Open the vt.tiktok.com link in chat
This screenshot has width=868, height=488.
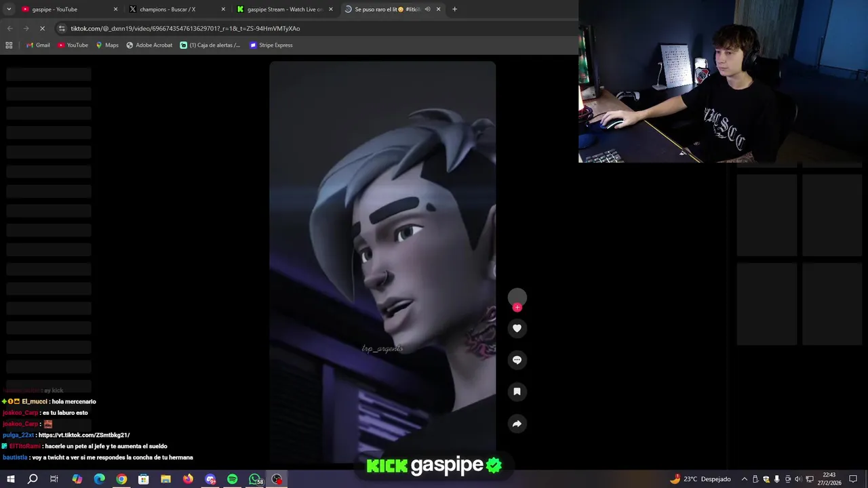pyautogui.click(x=84, y=435)
